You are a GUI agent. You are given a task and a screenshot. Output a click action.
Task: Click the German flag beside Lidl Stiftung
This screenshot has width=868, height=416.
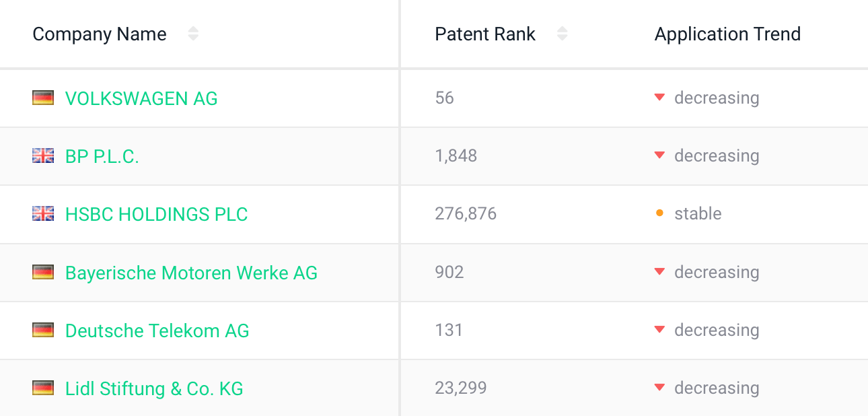point(43,388)
